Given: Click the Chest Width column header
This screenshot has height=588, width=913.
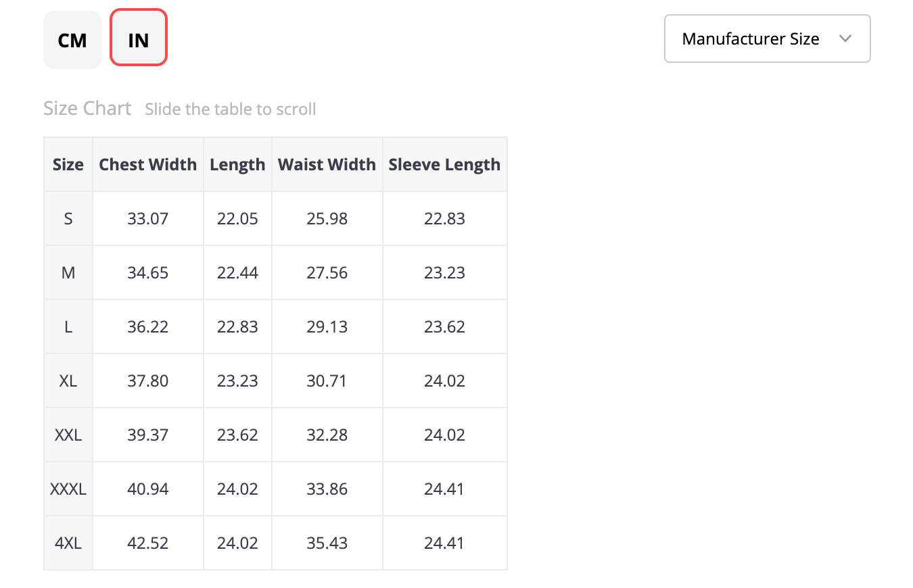Looking at the screenshot, I should pyautogui.click(x=147, y=164).
